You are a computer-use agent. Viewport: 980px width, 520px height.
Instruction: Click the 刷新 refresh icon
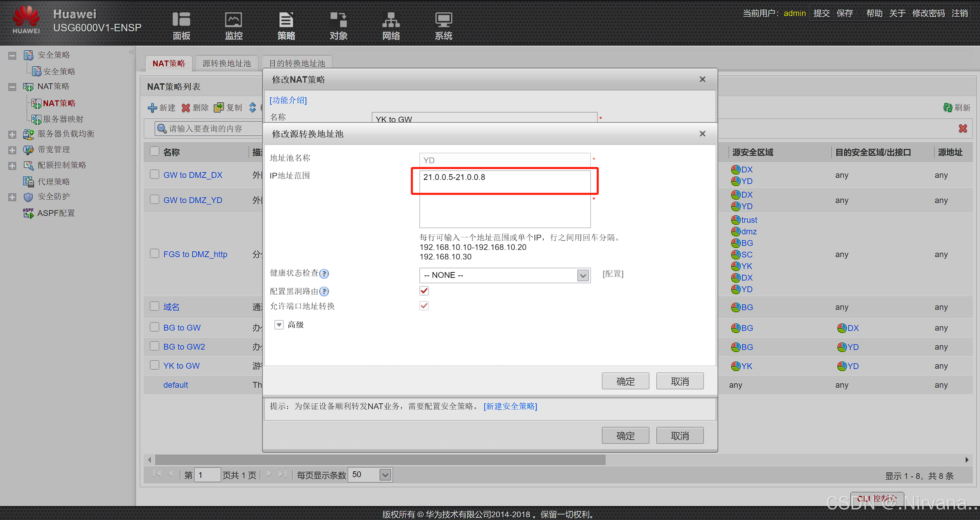pos(948,107)
